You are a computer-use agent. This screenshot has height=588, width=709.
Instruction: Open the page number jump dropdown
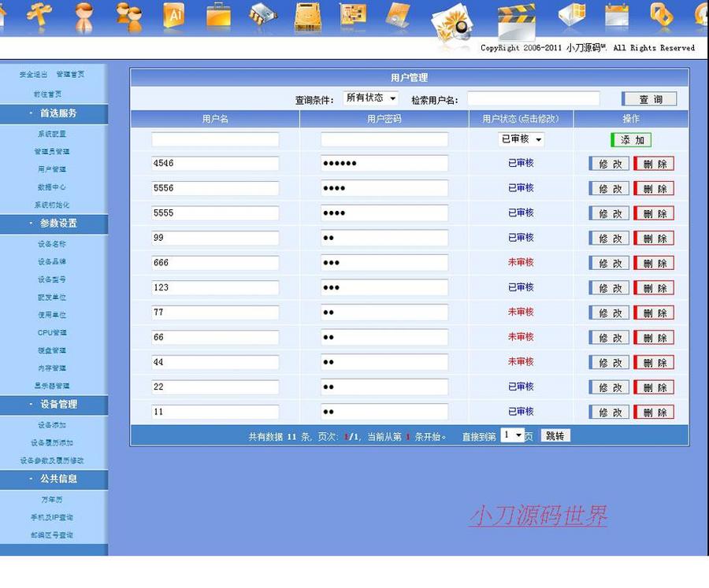(x=514, y=434)
